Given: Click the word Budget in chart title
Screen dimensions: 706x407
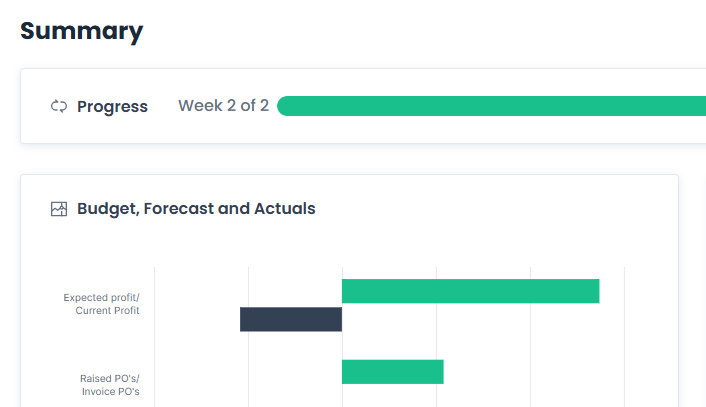Looking at the screenshot, I should [106, 209].
